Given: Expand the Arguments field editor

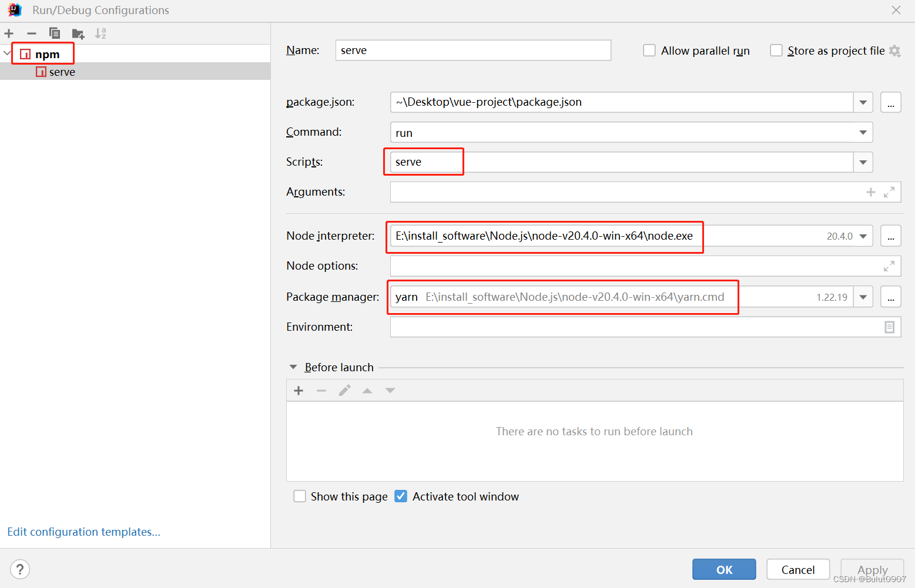Looking at the screenshot, I should (889, 192).
